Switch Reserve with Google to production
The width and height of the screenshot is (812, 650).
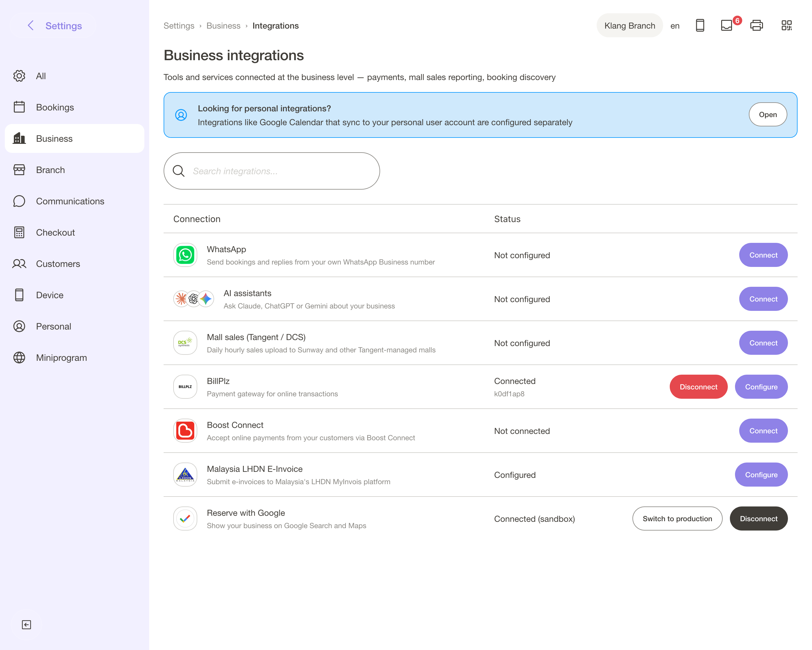[677, 519]
